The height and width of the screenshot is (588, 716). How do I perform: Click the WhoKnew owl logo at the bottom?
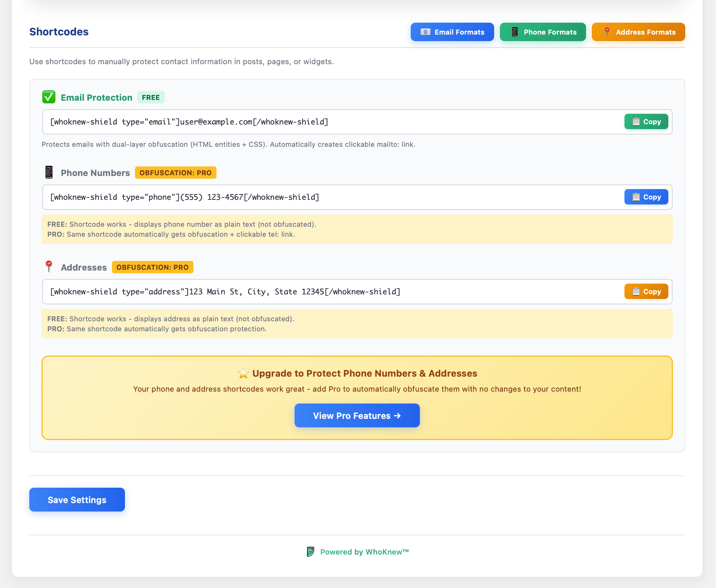(311, 551)
